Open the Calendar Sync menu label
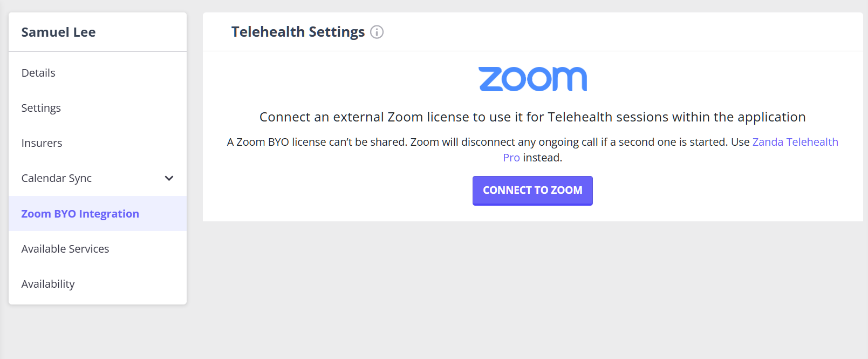868x359 pixels. tap(57, 178)
